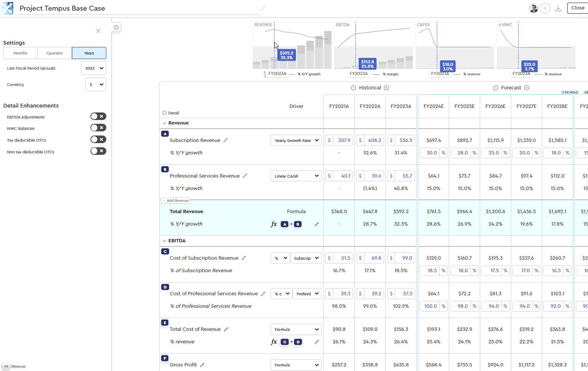This screenshot has height=371, width=588.
Task: Click pencil icon beside Professional Services Revenue
Action: pyautogui.click(x=245, y=176)
